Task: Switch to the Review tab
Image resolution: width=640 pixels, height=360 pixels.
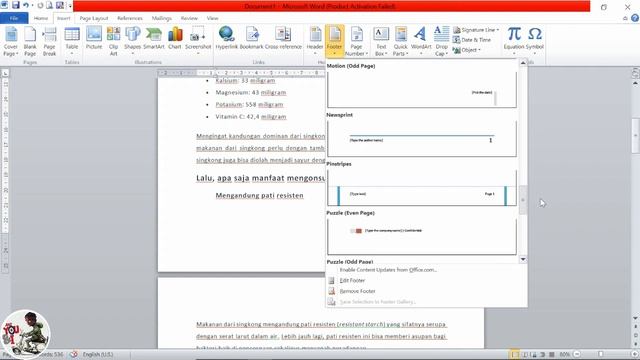Action: click(189, 18)
